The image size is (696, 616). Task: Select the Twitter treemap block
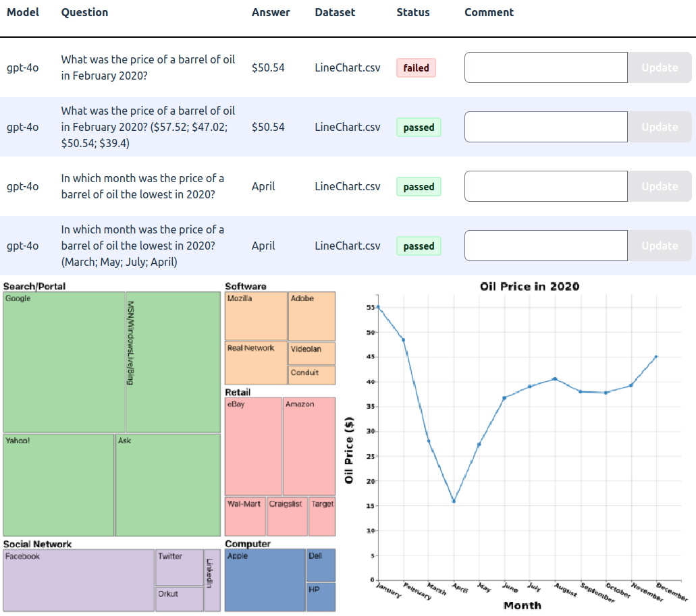[180, 567]
